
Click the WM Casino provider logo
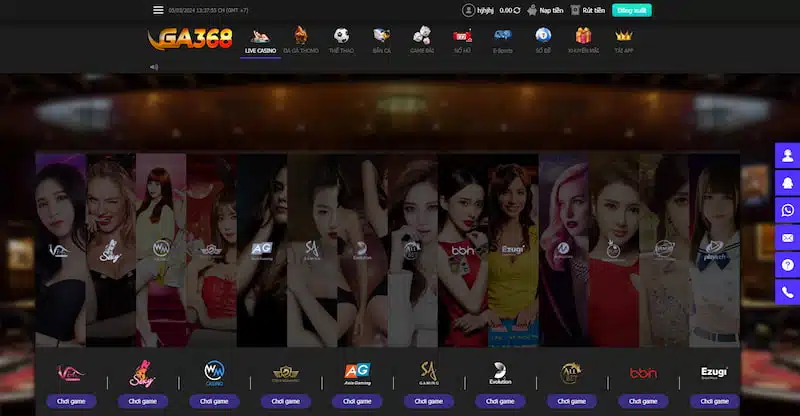214,373
